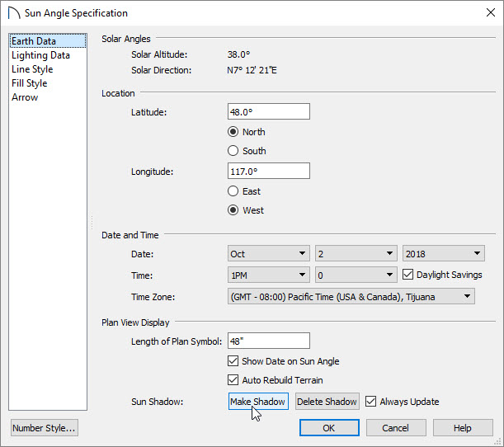
Task: Click the Sun Angle dialog title icon
Action: [14, 13]
